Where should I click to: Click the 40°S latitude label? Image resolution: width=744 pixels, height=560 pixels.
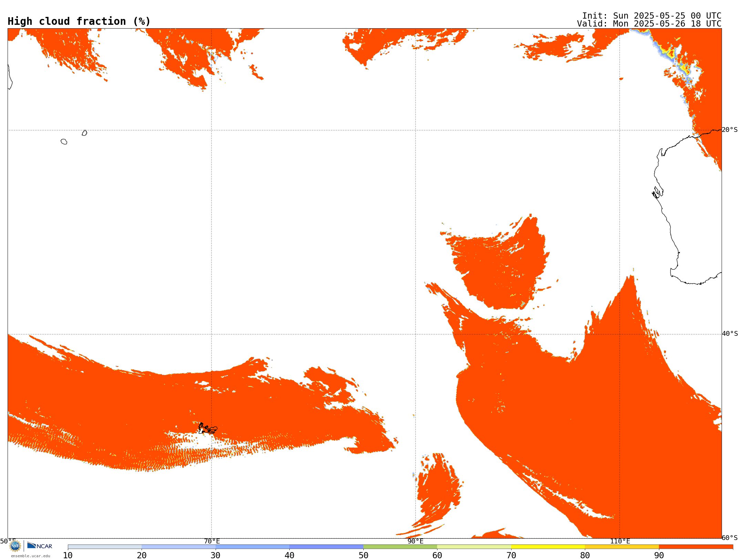pos(730,334)
